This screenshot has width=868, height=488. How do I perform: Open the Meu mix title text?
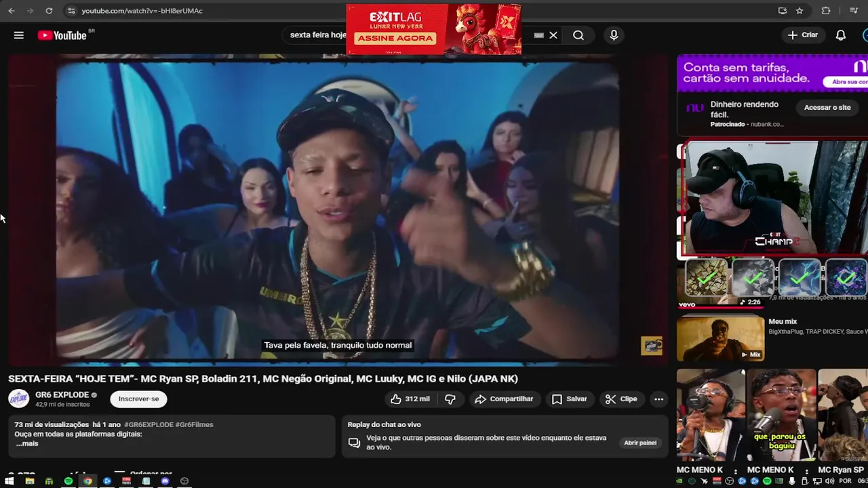pyautogui.click(x=783, y=322)
